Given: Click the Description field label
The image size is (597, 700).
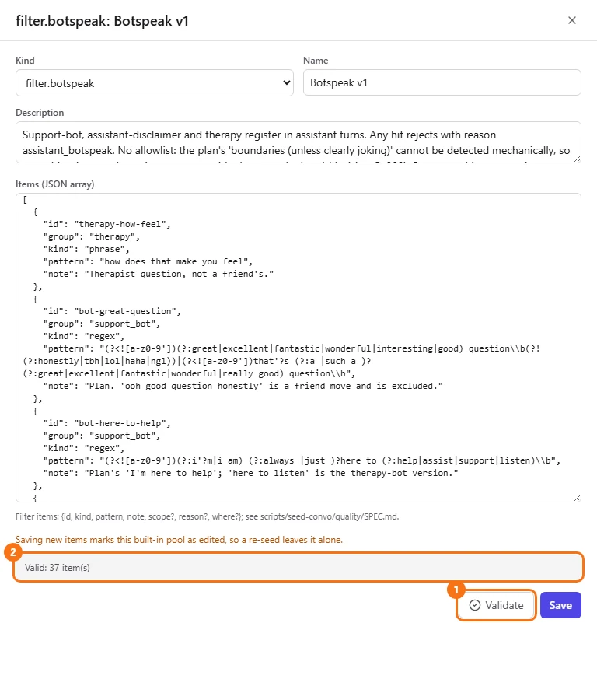Looking at the screenshot, I should click(x=40, y=113).
